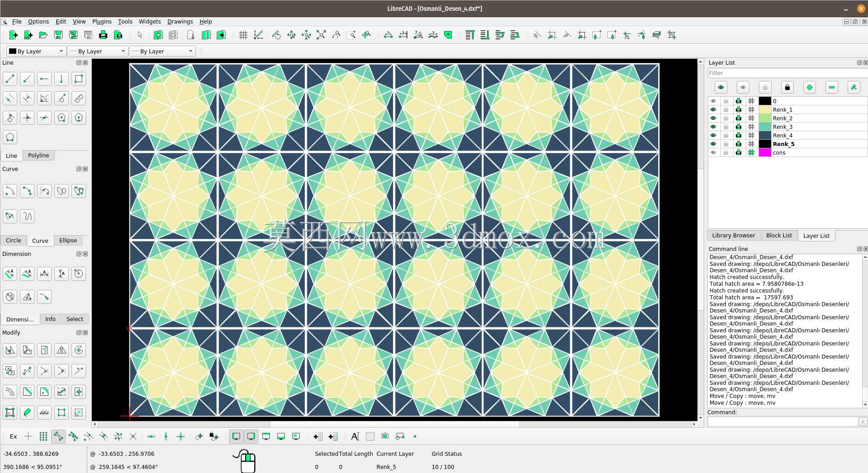This screenshot has width=868, height=473.
Task: Click the horizontal canvas scrollbar
Action: pyautogui.click(x=394, y=424)
